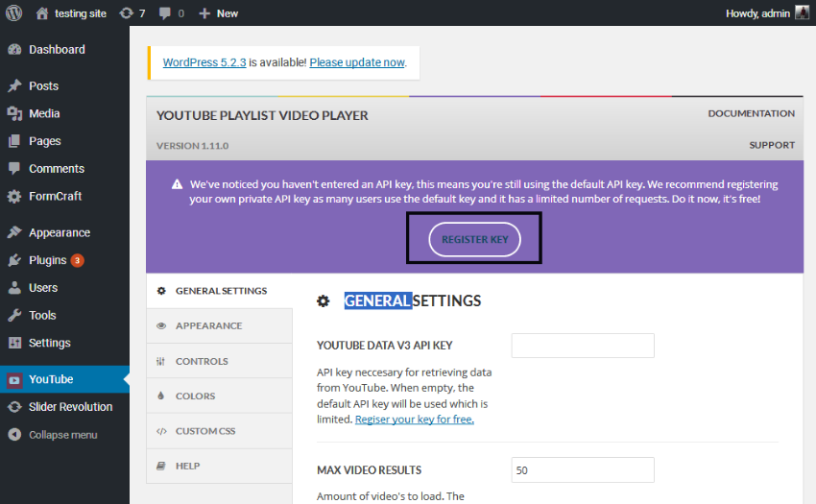Click the admin avatar thumbnail

point(802,12)
